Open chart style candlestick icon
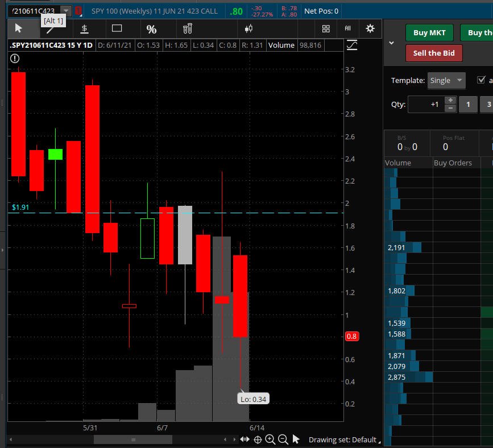493x448 pixels. [248, 29]
